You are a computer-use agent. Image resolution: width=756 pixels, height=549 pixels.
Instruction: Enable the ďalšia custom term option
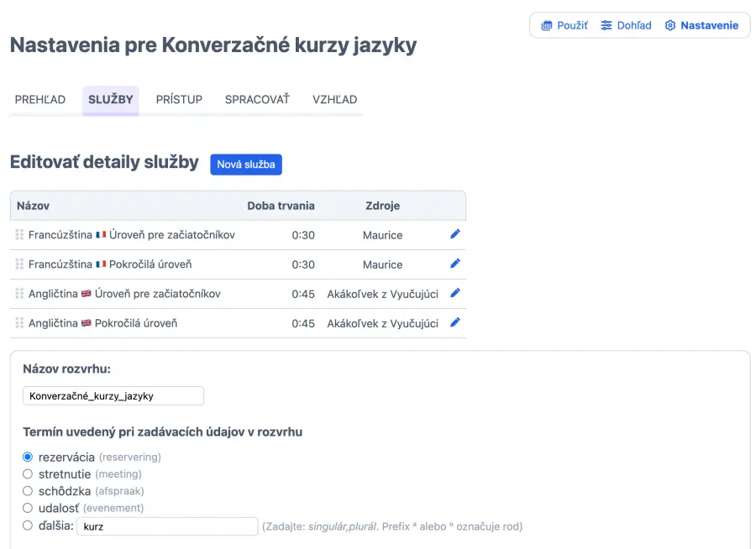coord(28,526)
